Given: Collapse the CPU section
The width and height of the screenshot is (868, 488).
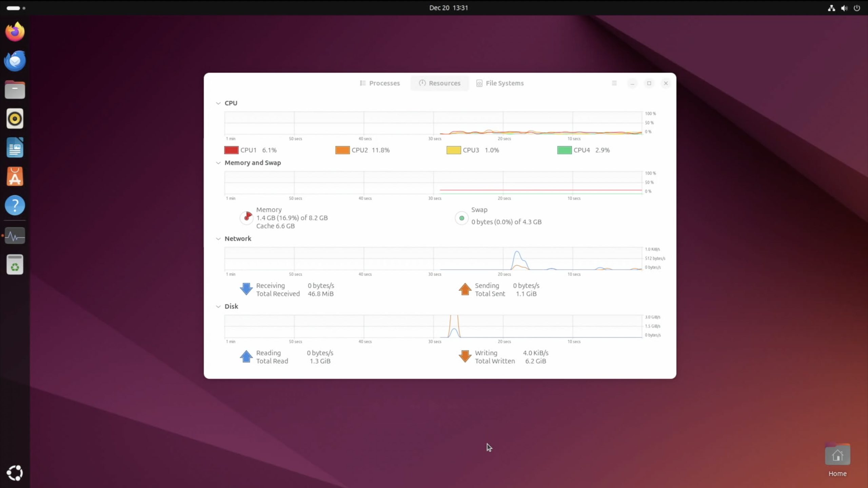Looking at the screenshot, I should tap(218, 103).
